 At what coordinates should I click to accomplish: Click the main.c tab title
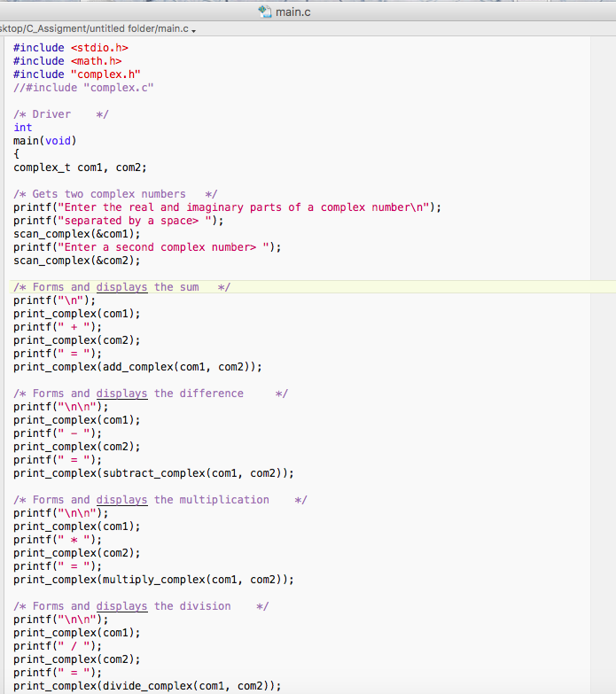point(293,12)
